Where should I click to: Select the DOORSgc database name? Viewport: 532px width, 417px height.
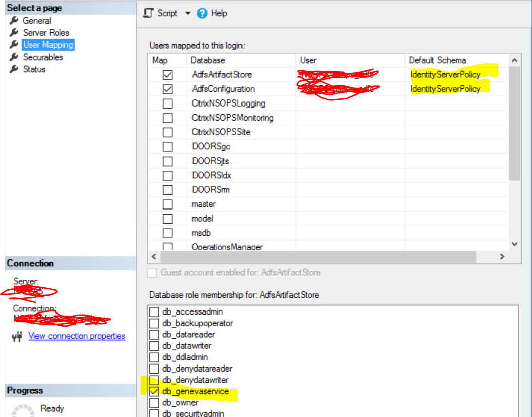211,147
